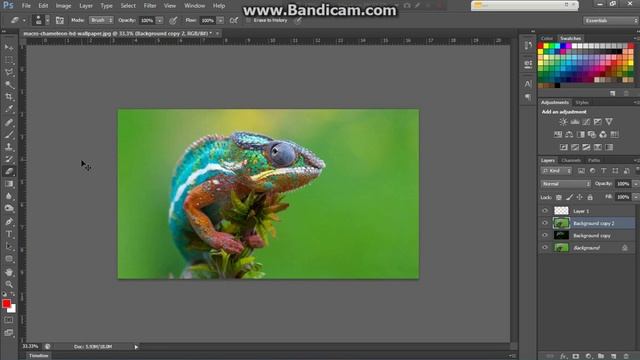Open the layer Fill dropdown arrow
640x360 pixels.
pos(636,197)
